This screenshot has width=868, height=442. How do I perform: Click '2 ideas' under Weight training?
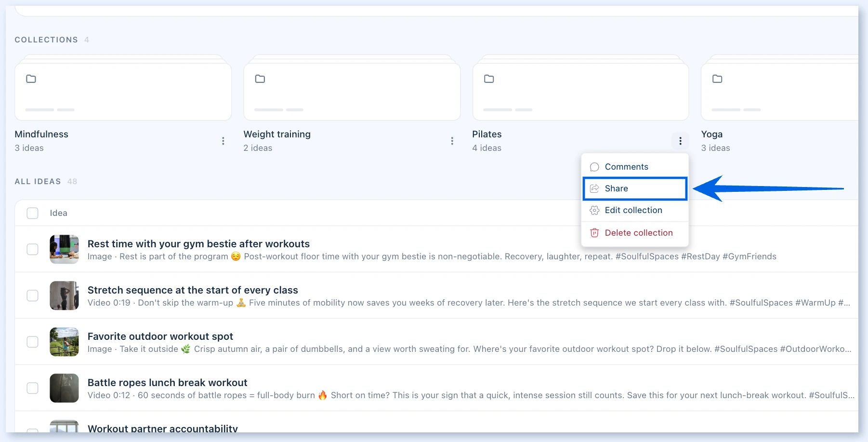point(258,148)
